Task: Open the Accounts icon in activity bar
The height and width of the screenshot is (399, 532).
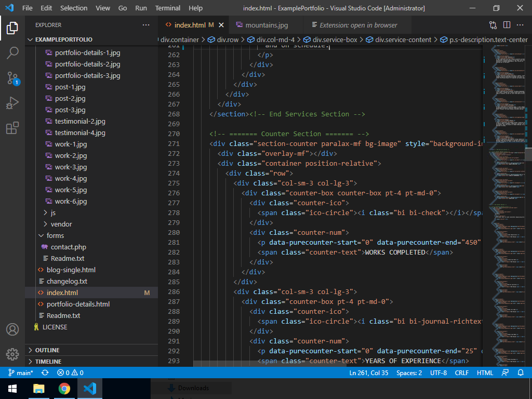Action: (12, 329)
